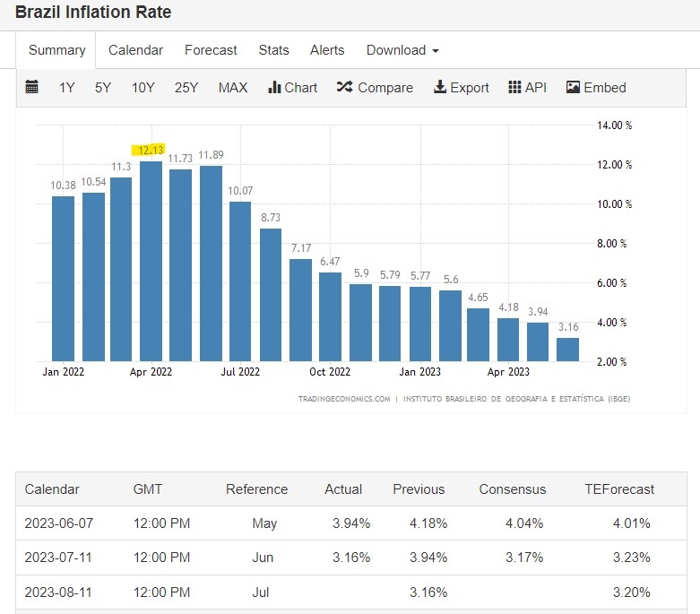The height and width of the screenshot is (614, 700).
Task: Open the Alerts tab
Action: pos(327,50)
